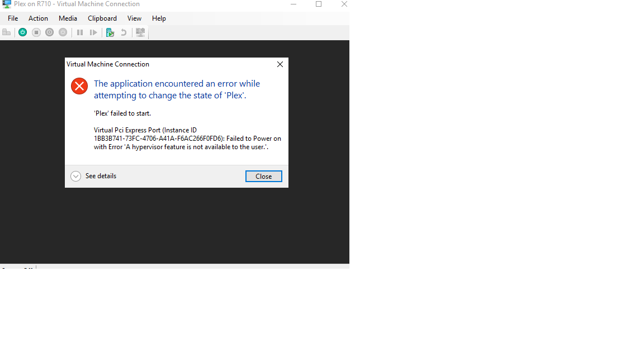This screenshot has height=362, width=644.
Task: Click the Virtual Machine Connection dialog title
Action: tap(108, 64)
